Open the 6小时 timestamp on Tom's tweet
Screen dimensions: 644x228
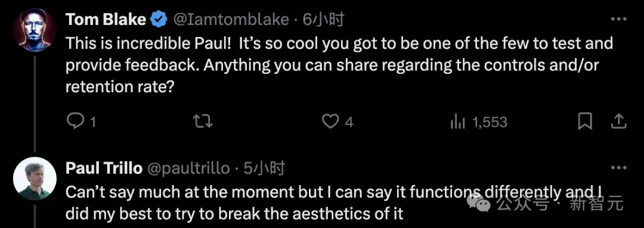pos(323,19)
